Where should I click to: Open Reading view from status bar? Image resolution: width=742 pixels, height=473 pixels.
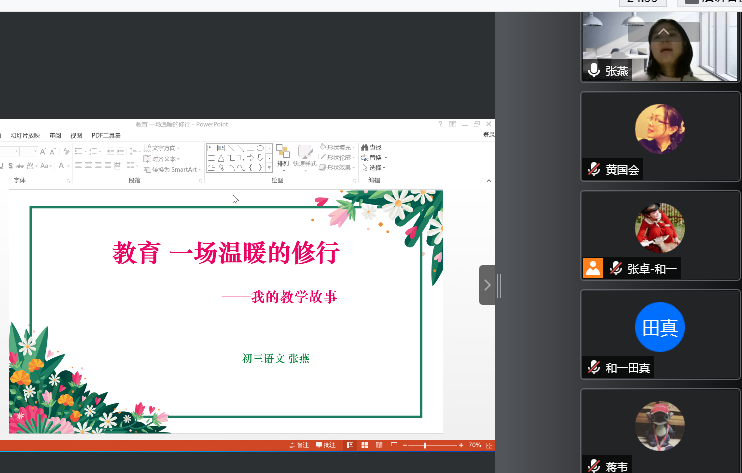click(377, 444)
